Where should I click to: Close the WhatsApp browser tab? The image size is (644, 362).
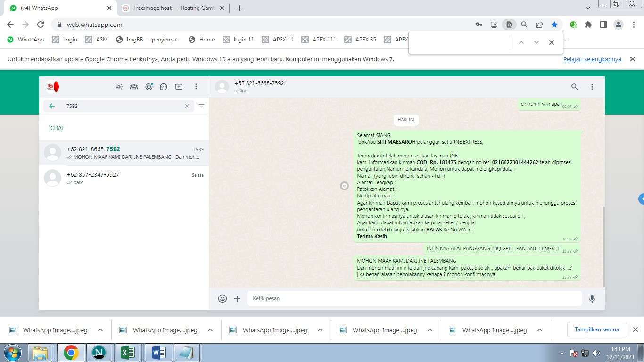tap(109, 8)
